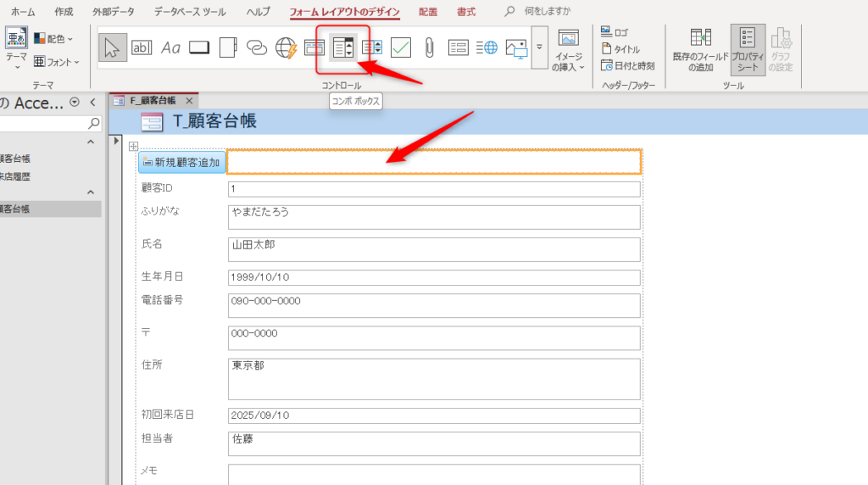Open the 外部データ ribbon tab

click(113, 13)
